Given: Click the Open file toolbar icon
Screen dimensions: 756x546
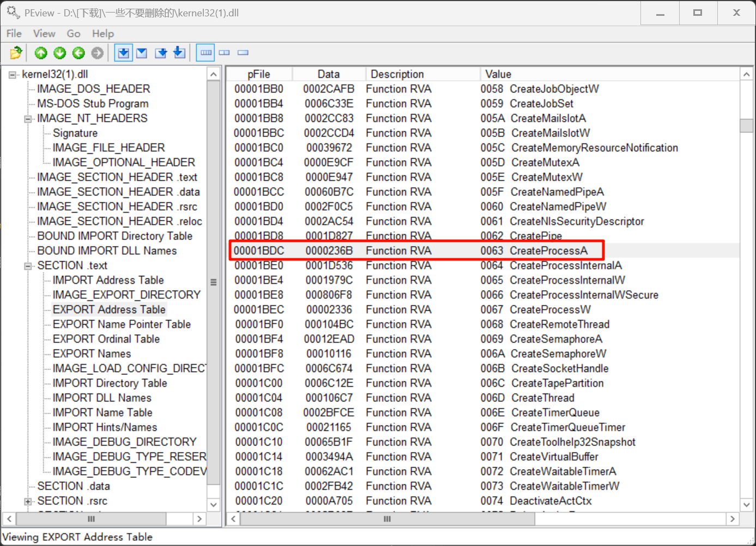Looking at the screenshot, I should tap(16, 53).
